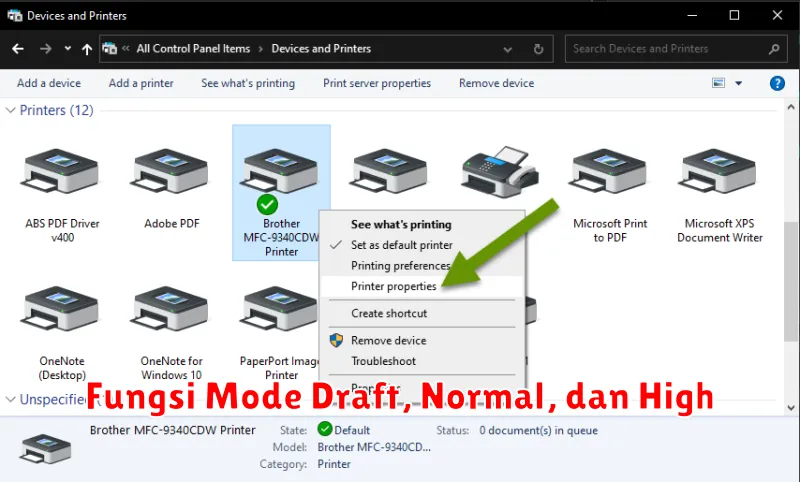Open recent locations dropdown arrow

[x=68, y=49]
